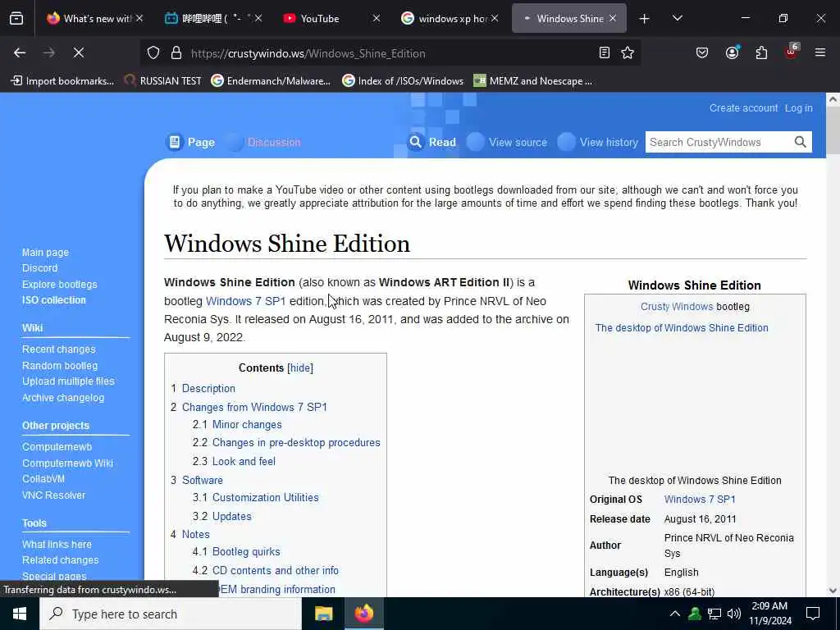This screenshot has width=840, height=630.
Task: Open the Crusty Windows infobox link
Action: [x=677, y=307]
